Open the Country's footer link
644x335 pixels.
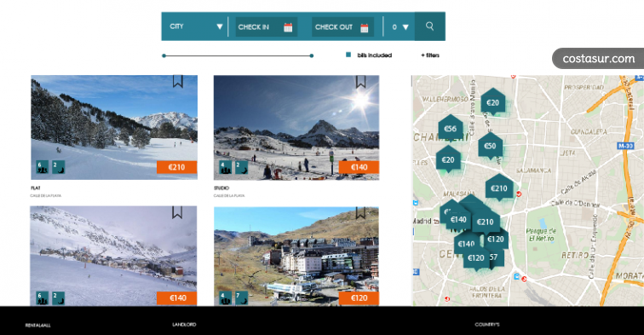(x=486, y=324)
